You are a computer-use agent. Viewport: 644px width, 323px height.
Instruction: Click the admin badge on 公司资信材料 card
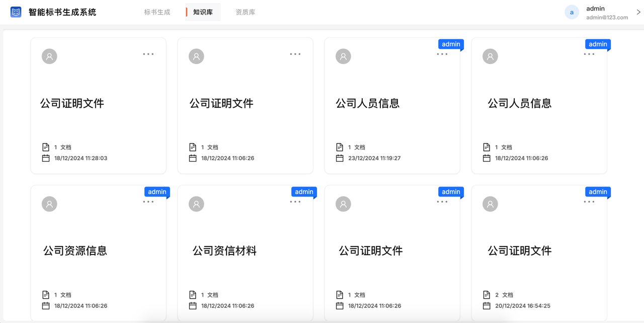tap(304, 192)
